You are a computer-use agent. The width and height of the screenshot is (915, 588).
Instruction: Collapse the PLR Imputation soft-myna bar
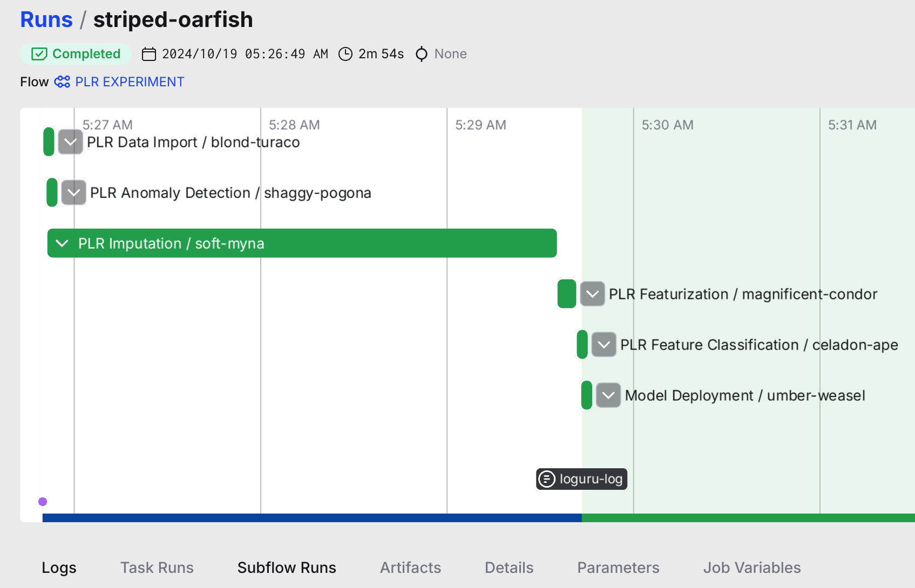62,243
